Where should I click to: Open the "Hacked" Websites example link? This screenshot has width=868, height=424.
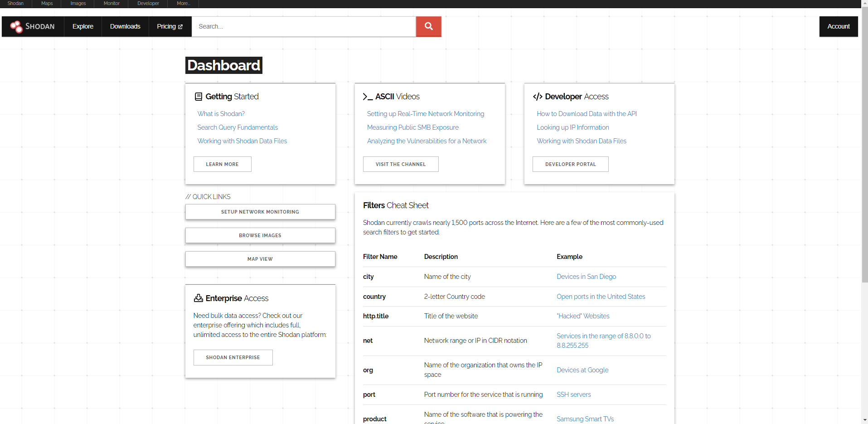click(583, 316)
